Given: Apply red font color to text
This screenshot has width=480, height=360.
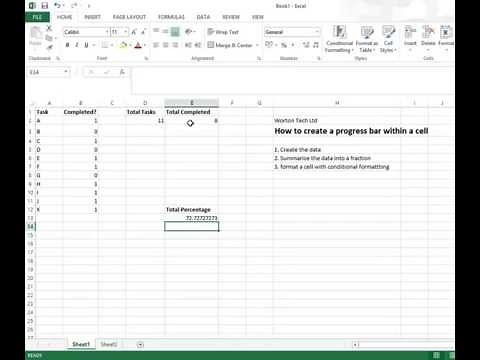Looking at the screenshot, I should tap(138, 45).
